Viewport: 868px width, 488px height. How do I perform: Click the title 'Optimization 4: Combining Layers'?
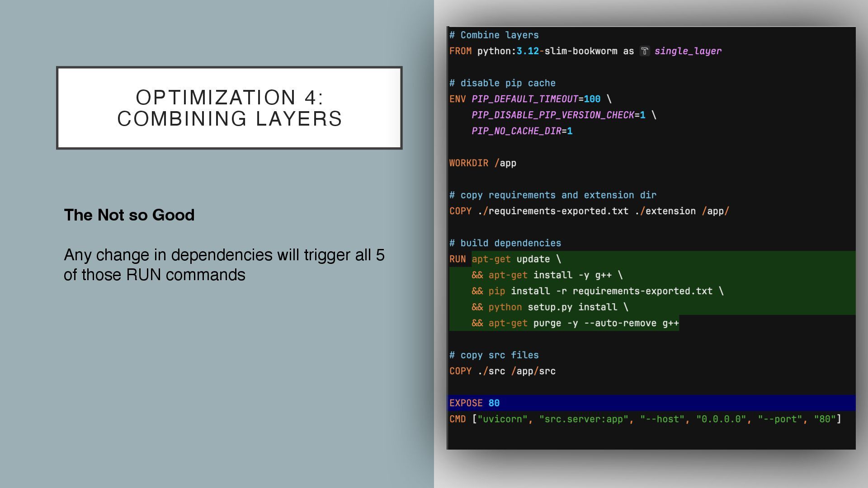click(x=230, y=108)
